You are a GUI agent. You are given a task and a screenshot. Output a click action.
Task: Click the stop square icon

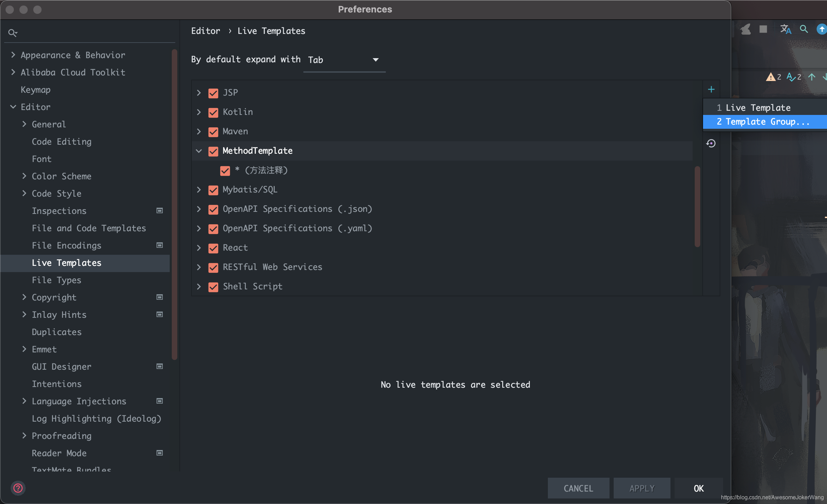[x=763, y=29]
